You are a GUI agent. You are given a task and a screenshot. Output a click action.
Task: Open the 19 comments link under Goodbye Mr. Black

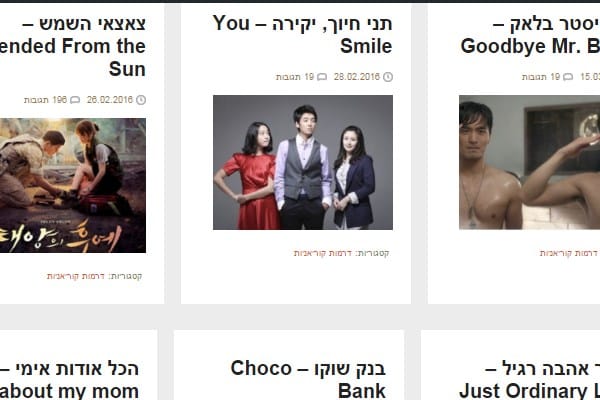(541, 77)
